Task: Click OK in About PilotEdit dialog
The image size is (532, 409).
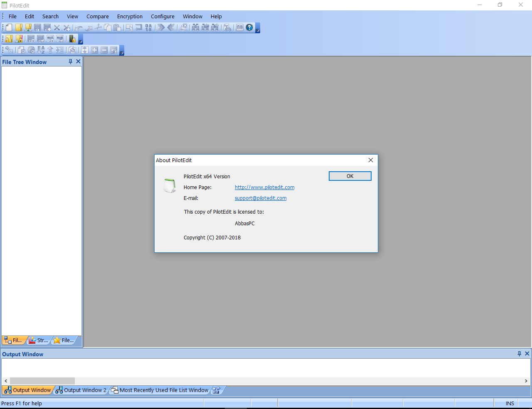Action: [350, 176]
